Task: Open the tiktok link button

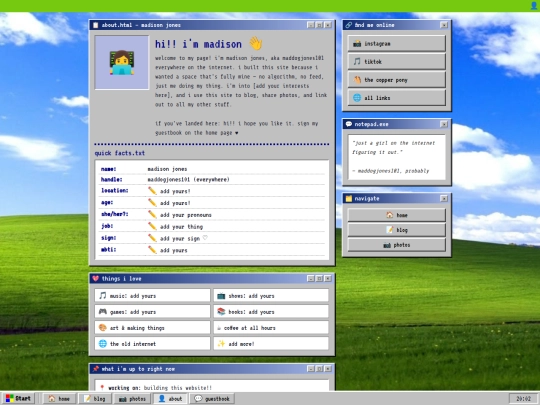Action: (x=396, y=62)
